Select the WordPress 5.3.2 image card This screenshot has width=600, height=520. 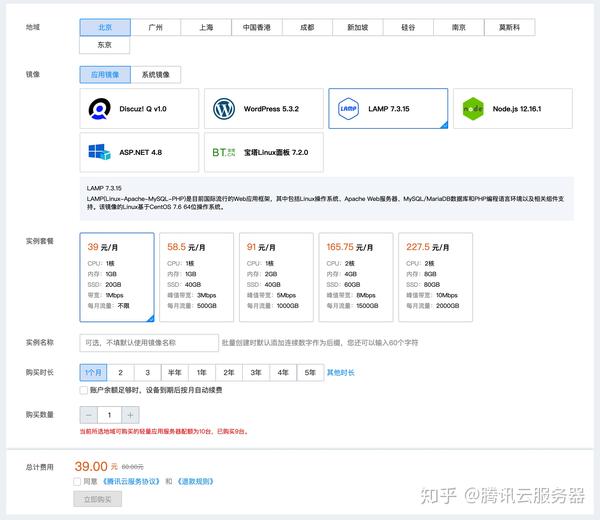coord(264,109)
